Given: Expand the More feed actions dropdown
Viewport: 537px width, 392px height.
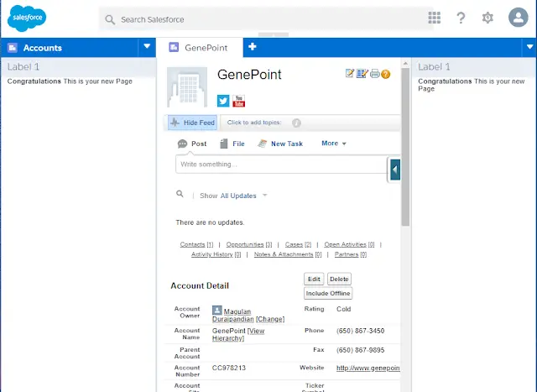Looking at the screenshot, I should (x=334, y=144).
